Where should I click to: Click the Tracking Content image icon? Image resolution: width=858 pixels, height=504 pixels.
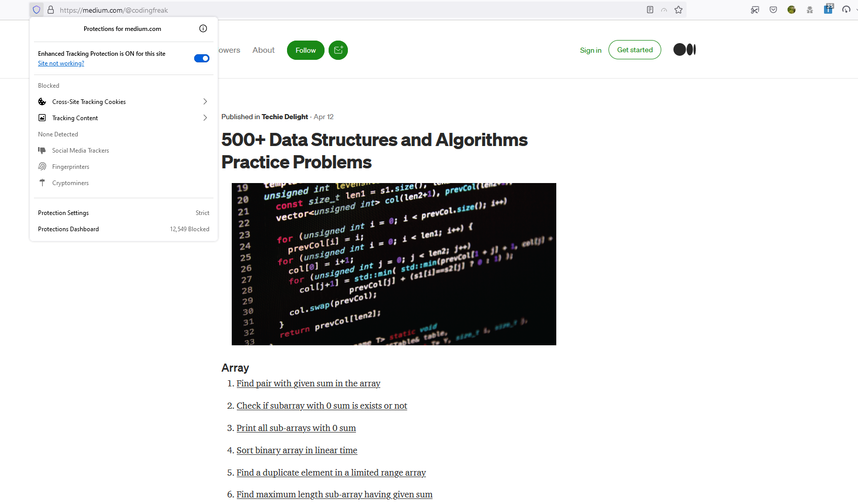(x=42, y=118)
